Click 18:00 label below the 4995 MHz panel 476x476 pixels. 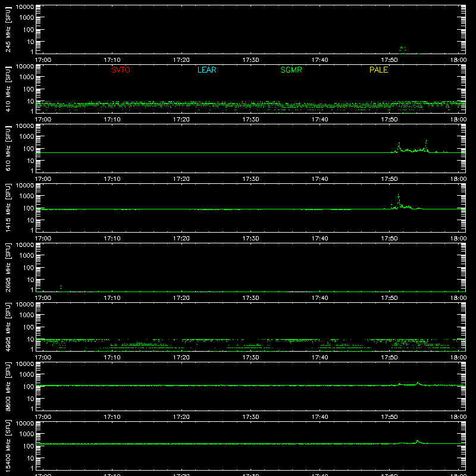pos(458,358)
